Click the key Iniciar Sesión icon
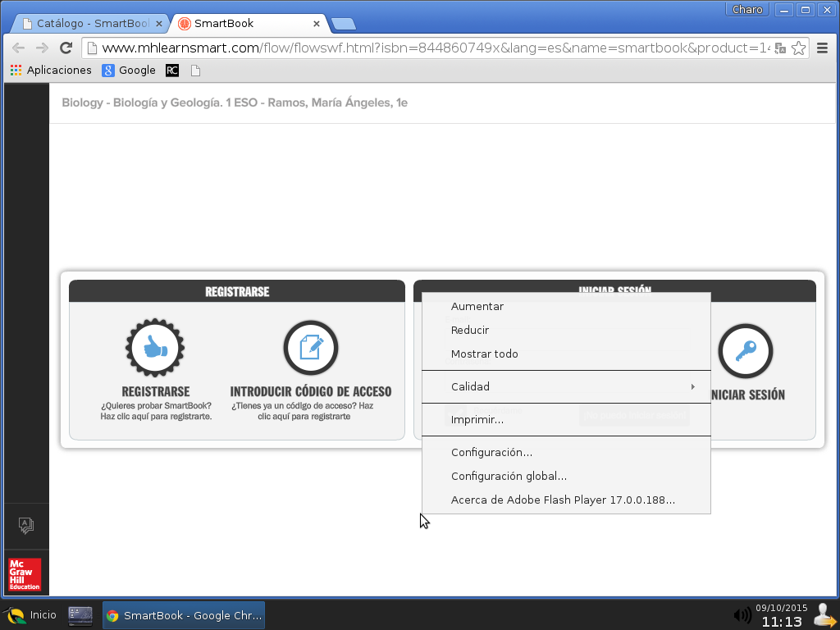This screenshot has width=840, height=630. point(745,351)
